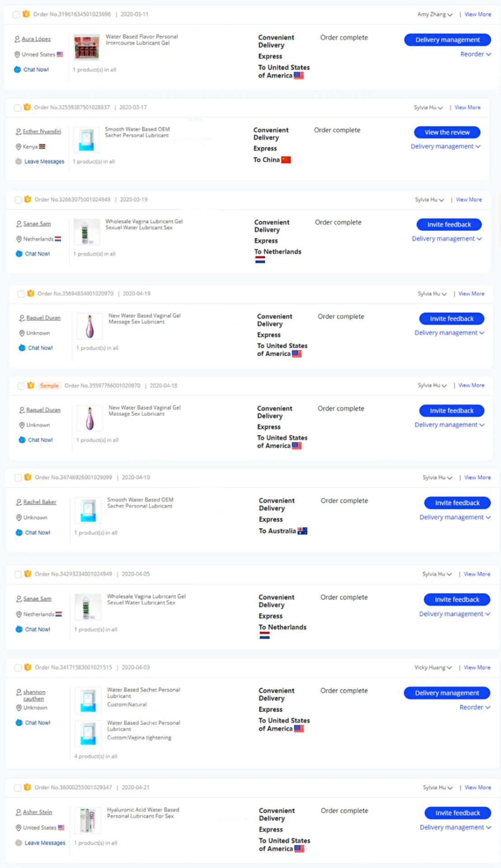The height and width of the screenshot is (868, 501).
Task: Click gold badge icon on order 31961634501023696
Action: click(x=26, y=14)
